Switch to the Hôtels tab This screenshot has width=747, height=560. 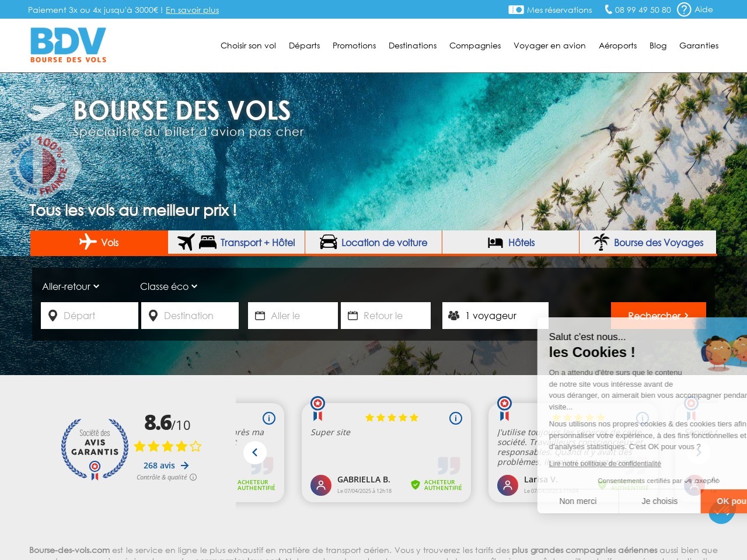(x=511, y=242)
